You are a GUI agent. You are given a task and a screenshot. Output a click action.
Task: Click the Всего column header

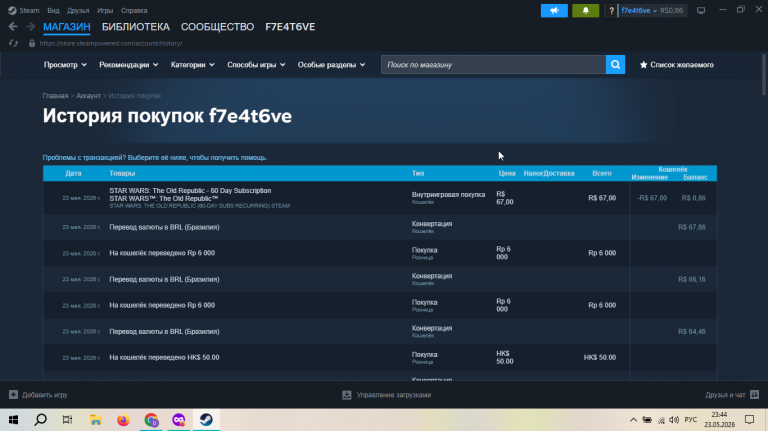601,173
